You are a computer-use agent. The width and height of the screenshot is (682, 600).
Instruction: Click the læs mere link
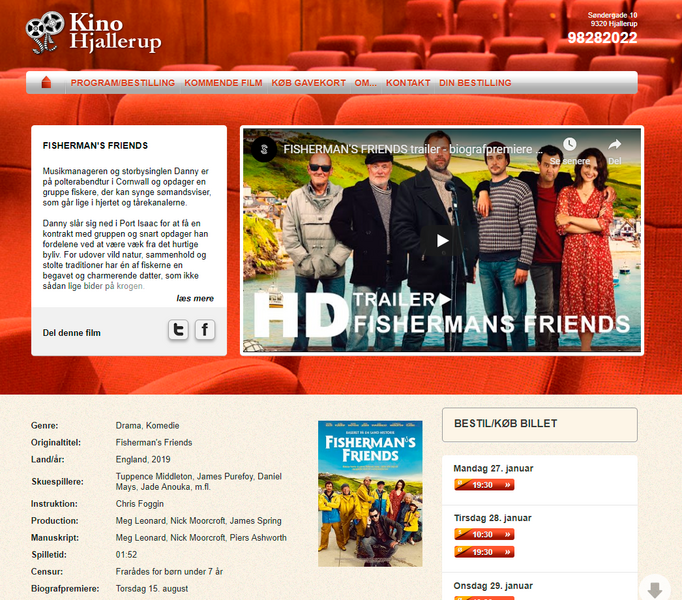tap(195, 298)
